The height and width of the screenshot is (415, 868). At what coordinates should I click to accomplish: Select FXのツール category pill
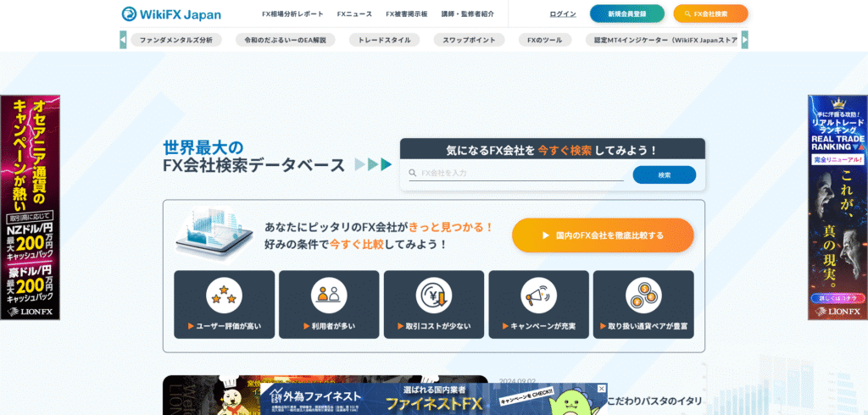[x=545, y=40]
